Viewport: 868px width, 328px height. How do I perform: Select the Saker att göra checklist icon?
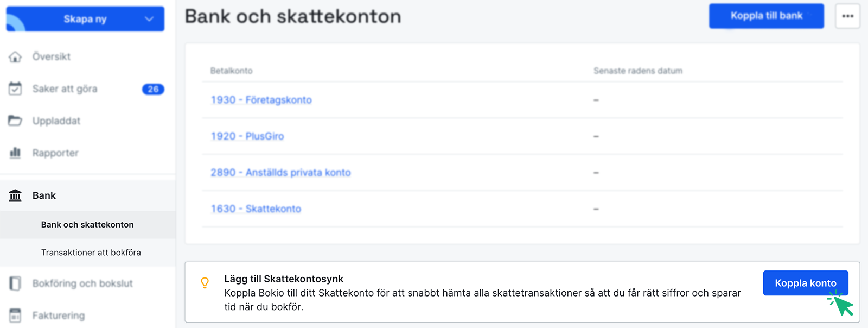click(15, 89)
